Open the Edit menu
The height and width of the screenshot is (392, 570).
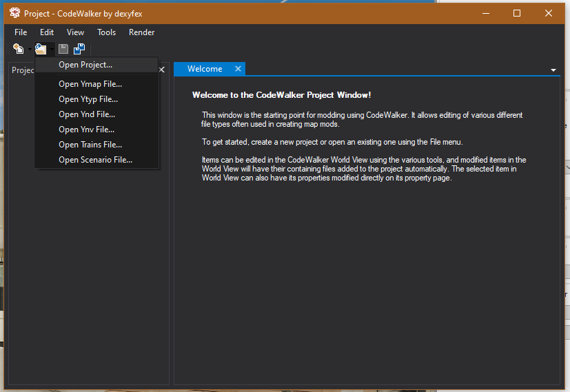[47, 32]
